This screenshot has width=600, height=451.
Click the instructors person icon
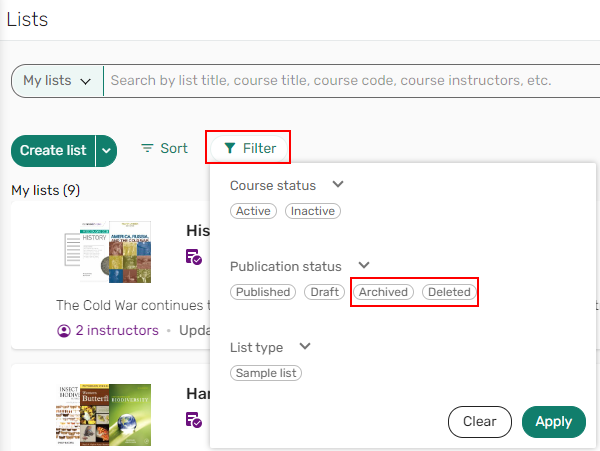65,330
